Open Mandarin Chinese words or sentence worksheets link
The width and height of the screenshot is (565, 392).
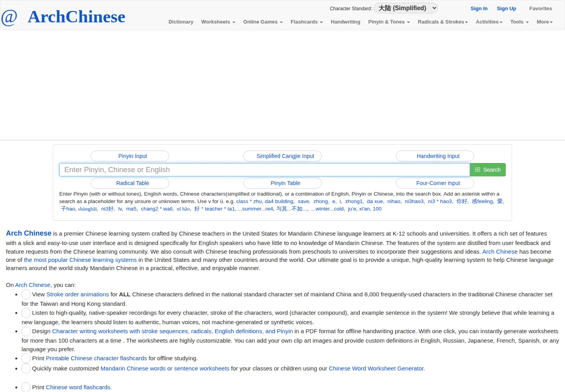165,368
